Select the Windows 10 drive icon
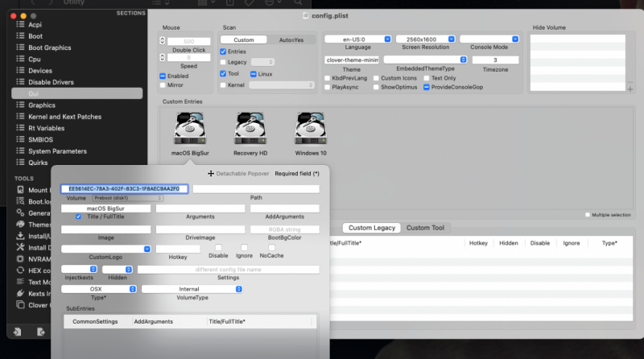 click(311, 130)
